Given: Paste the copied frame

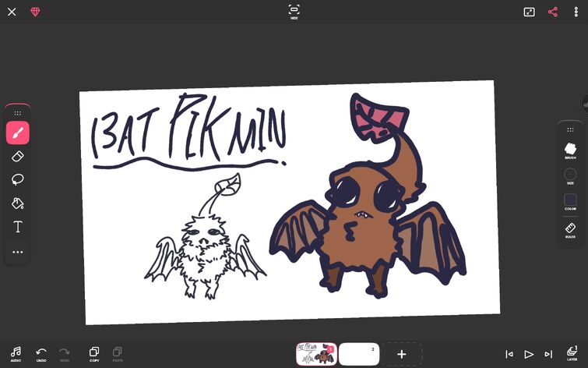Looking at the screenshot, I should click(118, 354).
